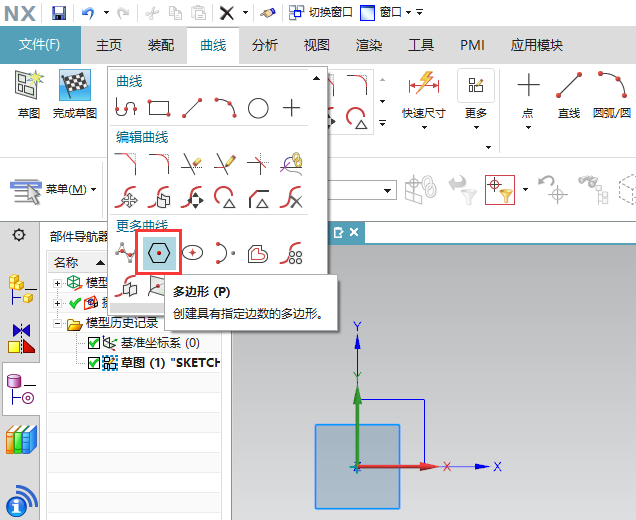Select the Chamfer tool under edit curves
Image resolution: width=636 pixels, height=520 pixels.
pos(126,163)
